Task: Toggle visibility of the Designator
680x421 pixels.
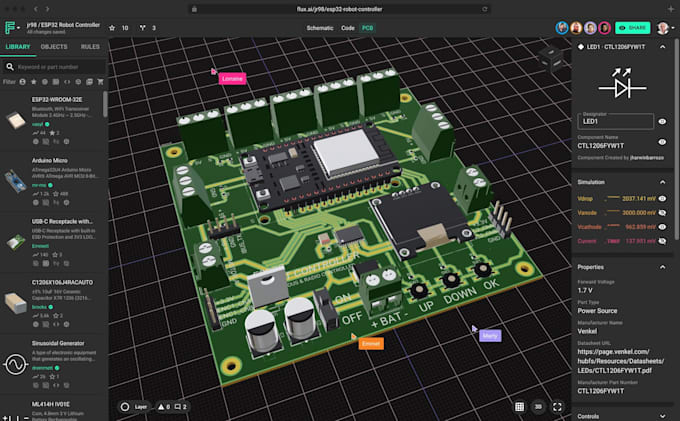Action: click(662, 122)
